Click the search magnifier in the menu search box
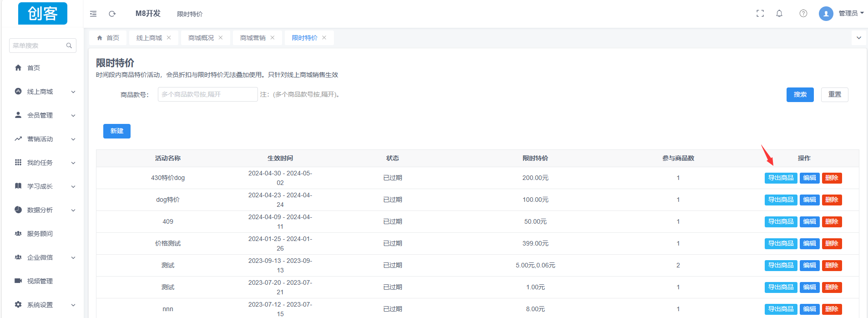This screenshot has width=868, height=318. coord(69,46)
